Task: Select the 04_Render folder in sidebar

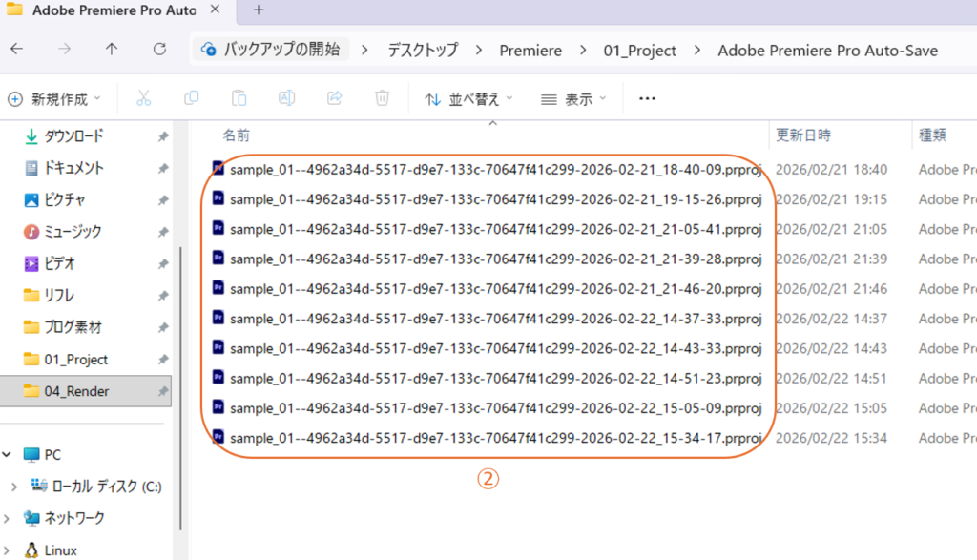Action: click(x=76, y=391)
